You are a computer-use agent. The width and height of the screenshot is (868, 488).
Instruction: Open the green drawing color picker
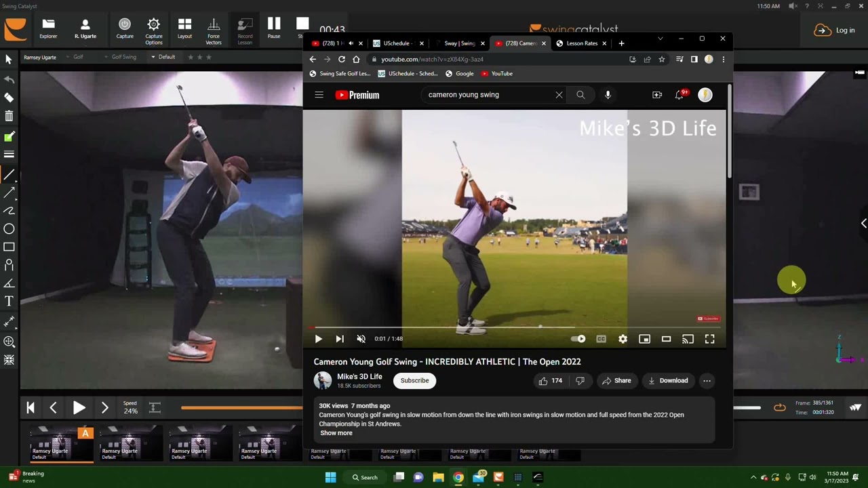pyautogui.click(x=9, y=137)
